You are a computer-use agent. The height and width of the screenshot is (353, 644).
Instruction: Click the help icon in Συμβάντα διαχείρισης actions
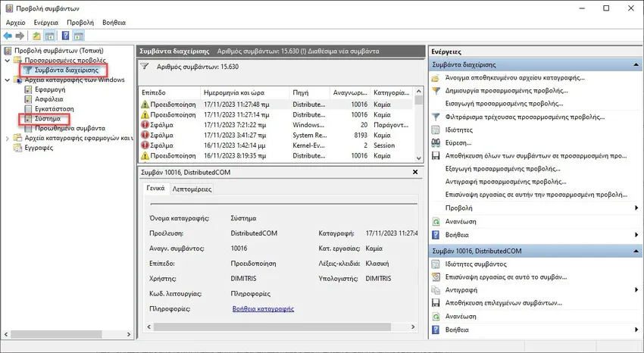coord(436,235)
